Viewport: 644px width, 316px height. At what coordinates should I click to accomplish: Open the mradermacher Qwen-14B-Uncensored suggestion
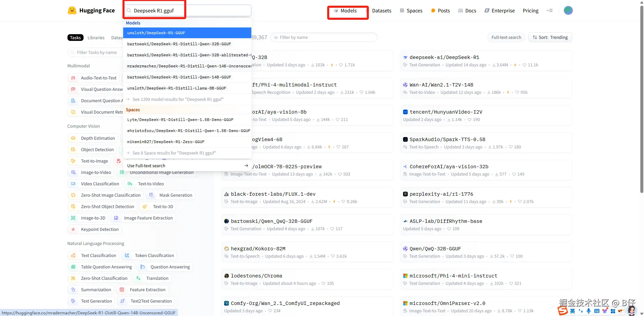pos(187,66)
